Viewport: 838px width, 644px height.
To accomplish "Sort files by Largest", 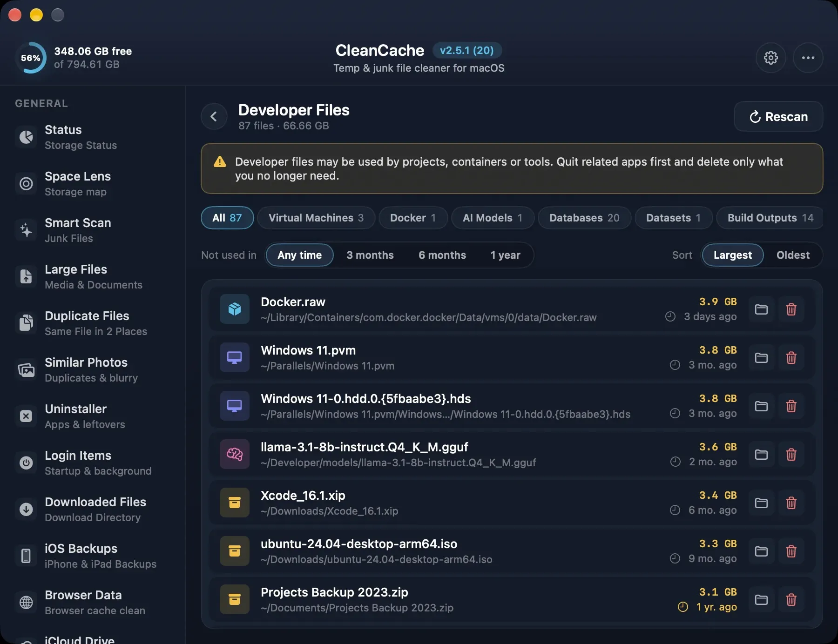I will pos(733,255).
